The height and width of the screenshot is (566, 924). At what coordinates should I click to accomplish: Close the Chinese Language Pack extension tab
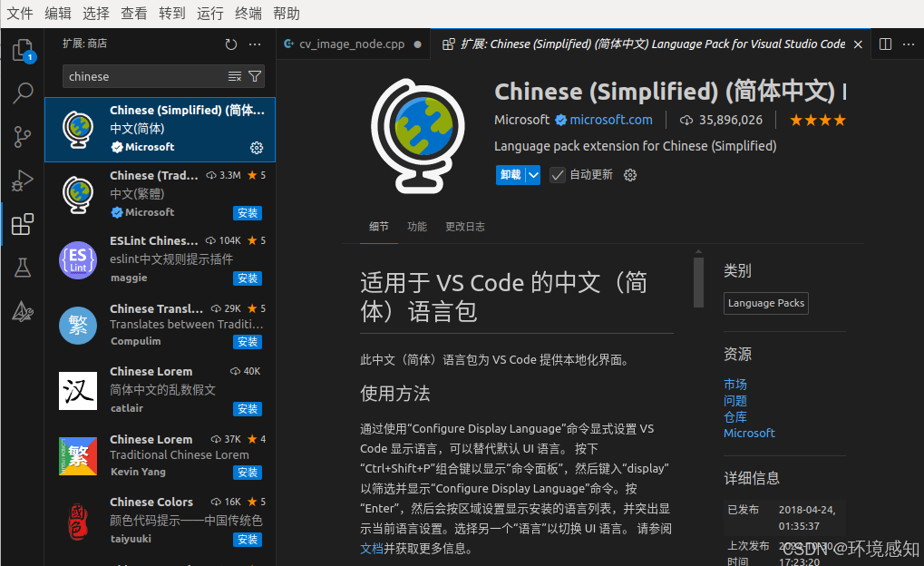coord(858,44)
